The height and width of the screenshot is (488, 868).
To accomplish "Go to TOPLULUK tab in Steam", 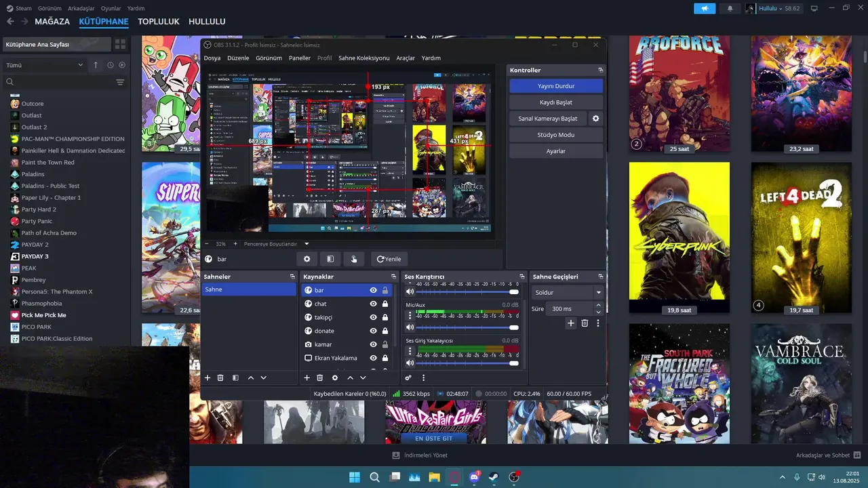I will tap(159, 22).
